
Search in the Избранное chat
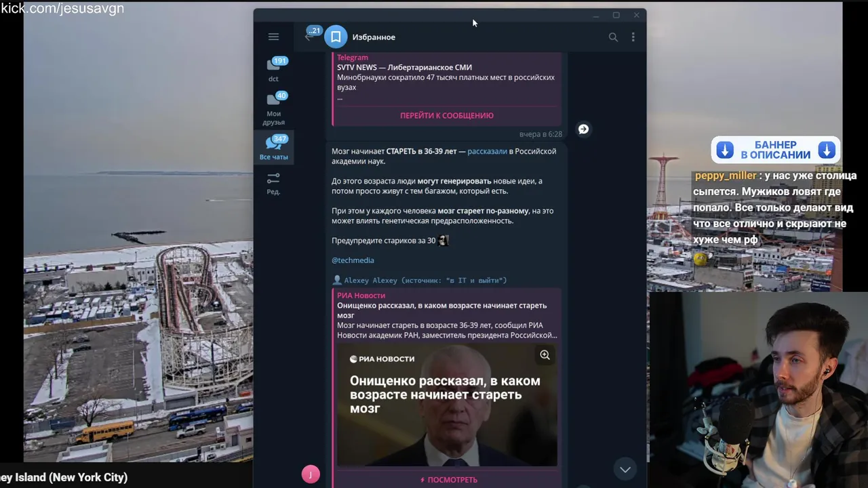coord(613,37)
